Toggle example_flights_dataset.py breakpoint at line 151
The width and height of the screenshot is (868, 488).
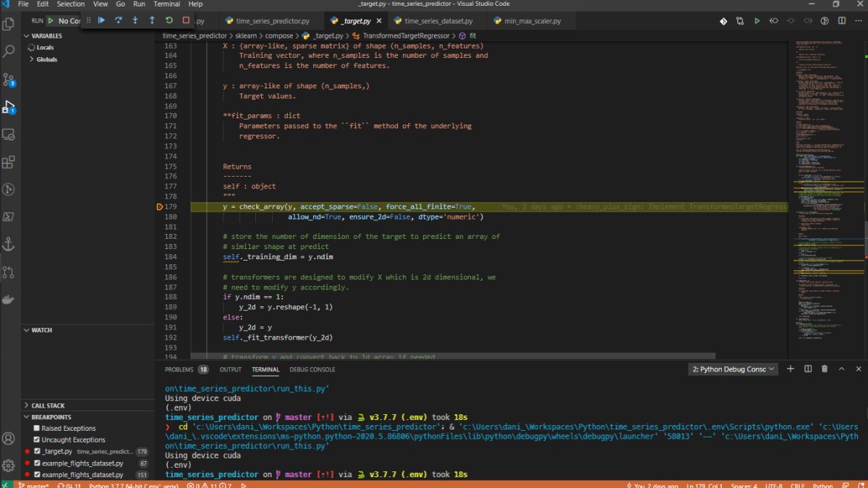tap(37, 474)
